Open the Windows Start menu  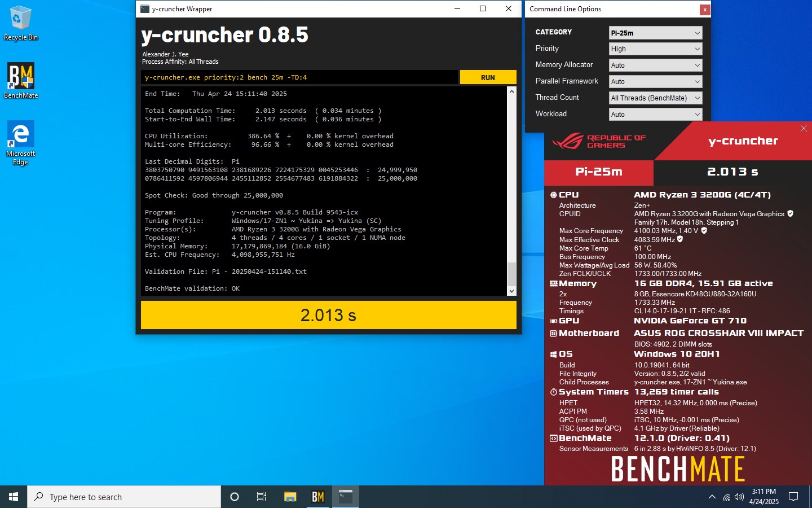pos(14,497)
